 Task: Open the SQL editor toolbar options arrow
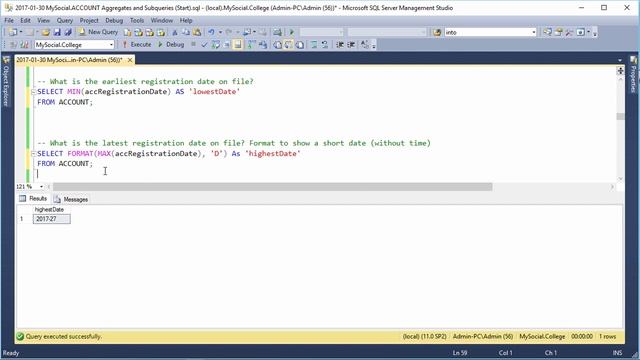374,45
